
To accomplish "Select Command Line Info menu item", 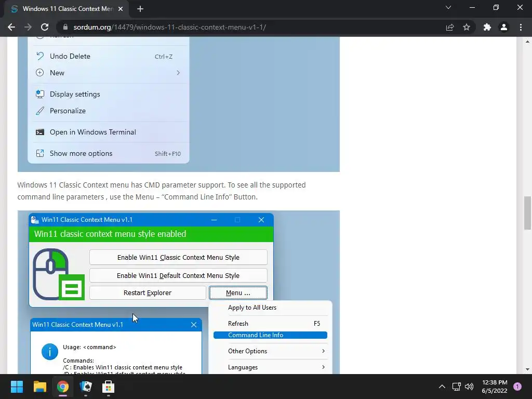I will coord(270,335).
